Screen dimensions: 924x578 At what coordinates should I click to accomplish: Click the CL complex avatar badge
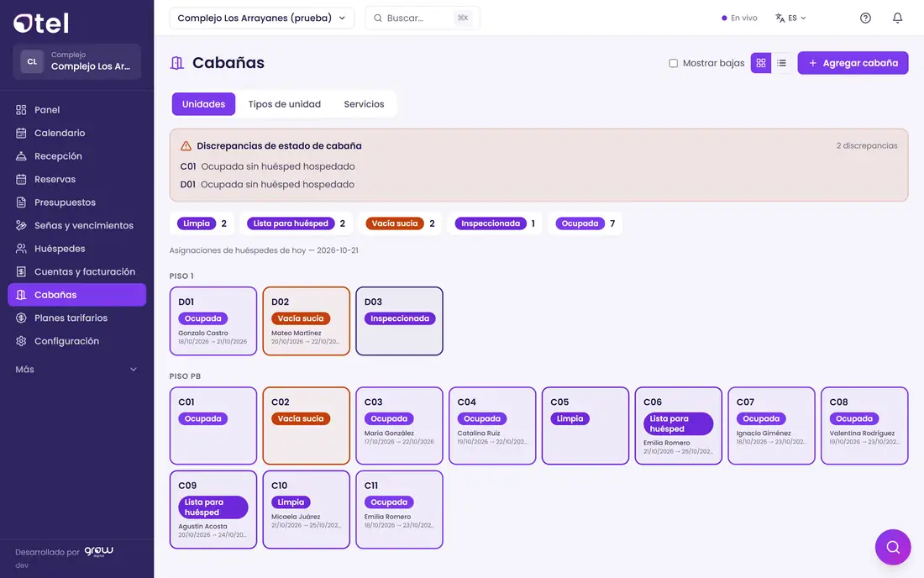[32, 61]
